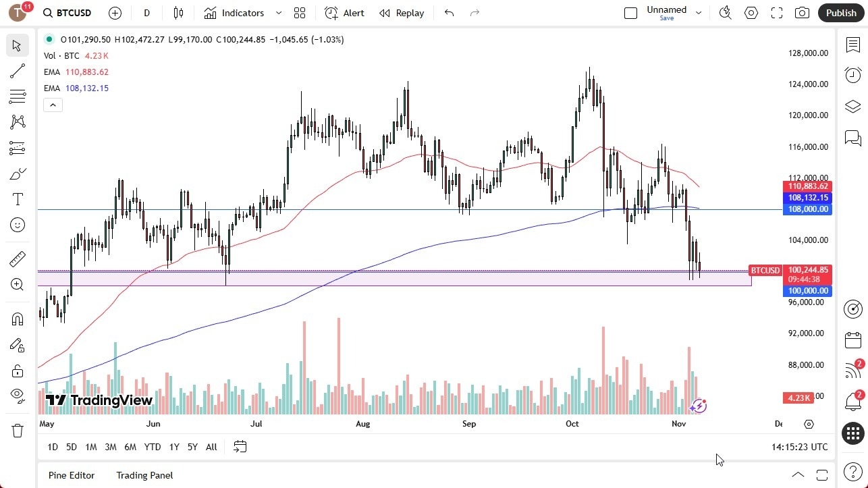The height and width of the screenshot is (488, 868).
Task: Toggle Stay in Drawing Mode
Action: coord(18,344)
